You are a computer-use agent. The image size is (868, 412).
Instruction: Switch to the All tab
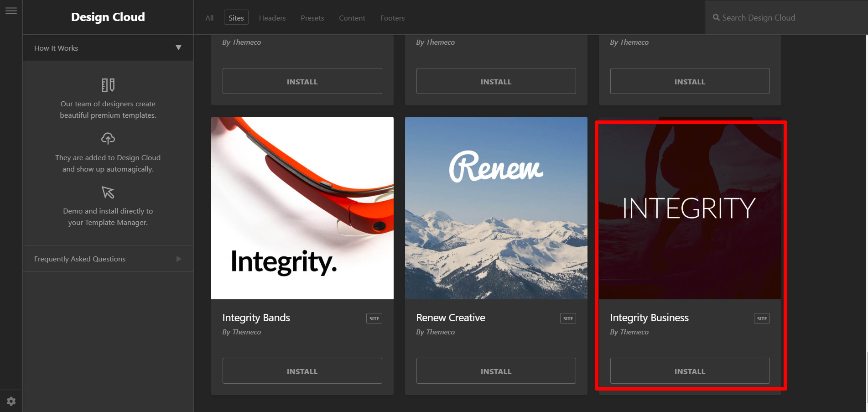(x=209, y=18)
